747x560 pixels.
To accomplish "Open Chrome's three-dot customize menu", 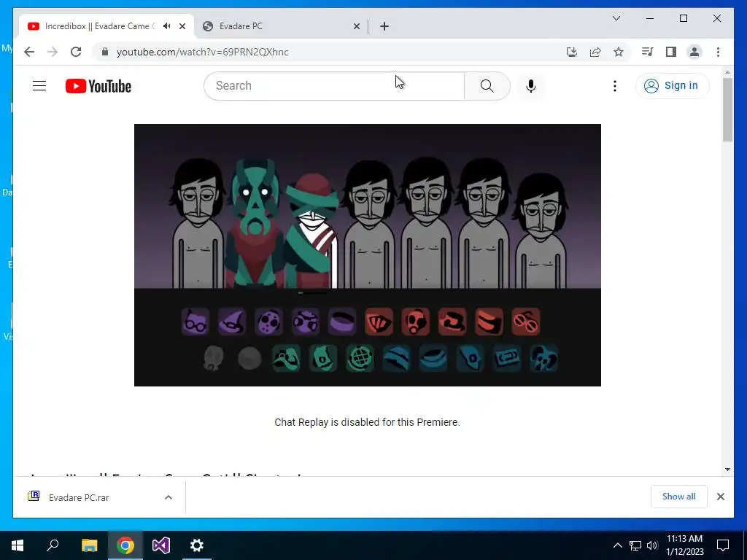I will pyautogui.click(x=718, y=52).
